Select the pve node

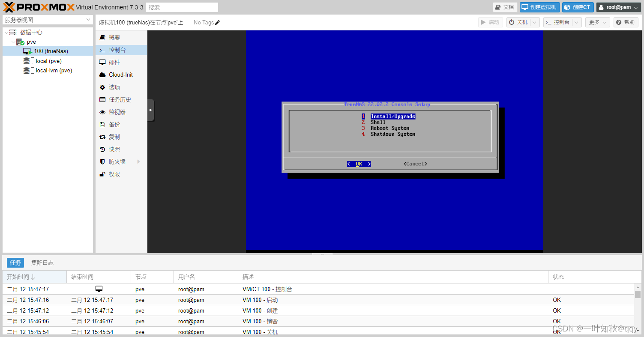(31, 42)
